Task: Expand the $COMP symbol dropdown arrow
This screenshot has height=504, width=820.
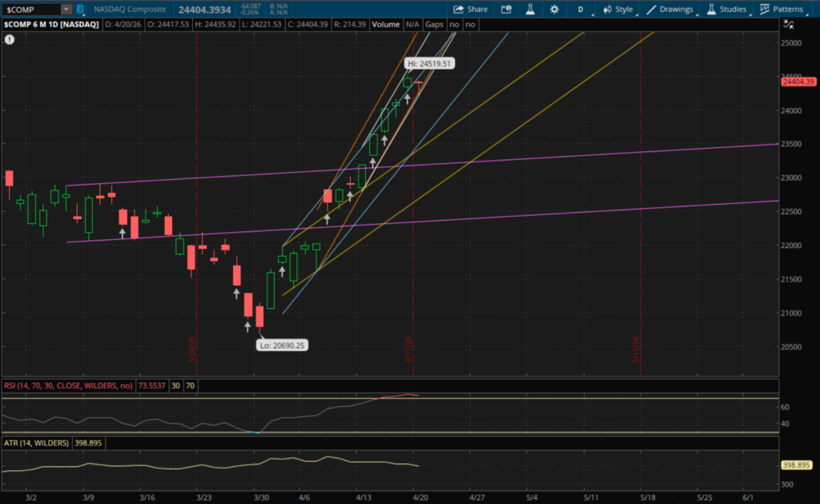Action: 66,10
